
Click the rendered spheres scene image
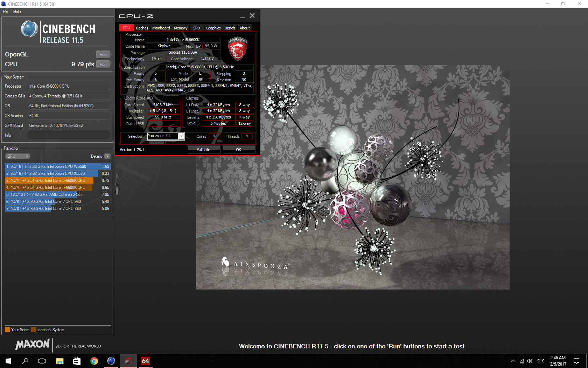[352, 177]
